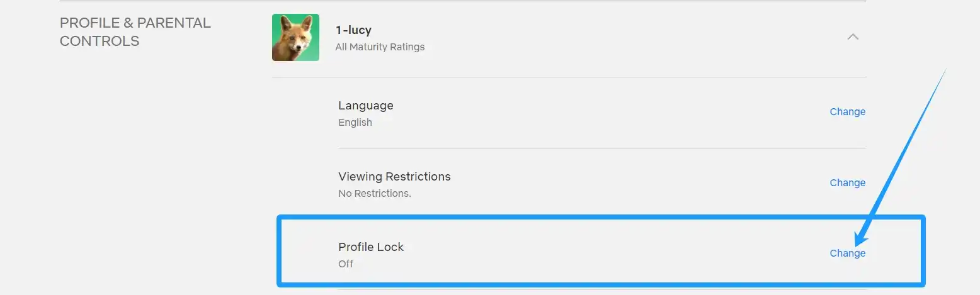
Task: Select the English language value
Action: [355, 122]
